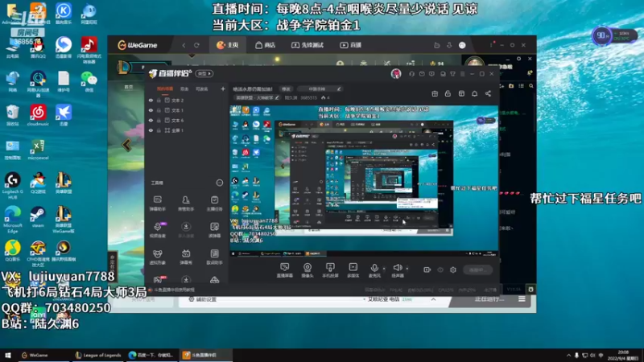Edit the 英雄联盟 category pencil icon

tap(277, 97)
